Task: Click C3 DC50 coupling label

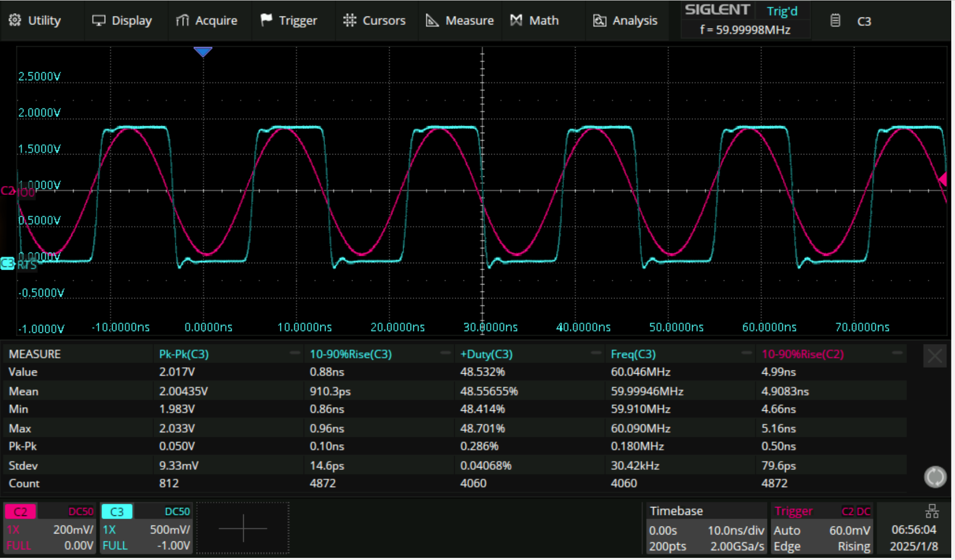Action: 177,512
